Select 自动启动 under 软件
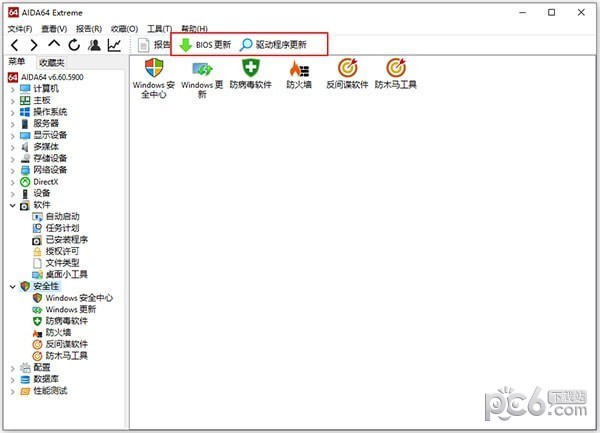600x433 pixels. 56,216
